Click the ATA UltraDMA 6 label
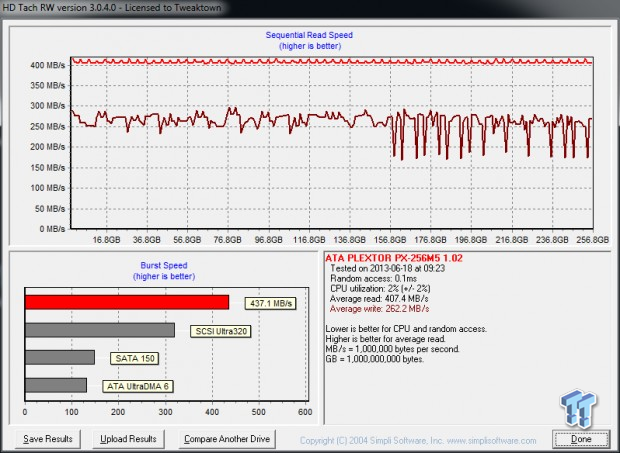620x453 pixels. (138, 386)
